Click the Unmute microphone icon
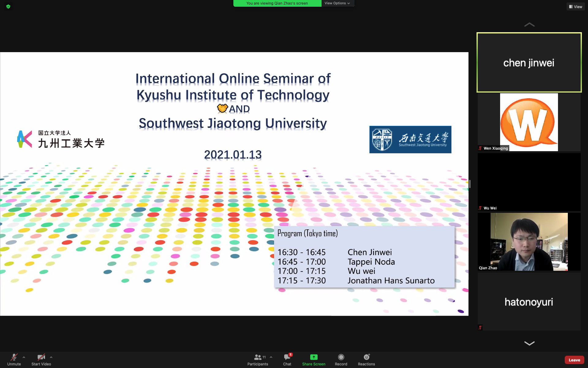 point(14,357)
